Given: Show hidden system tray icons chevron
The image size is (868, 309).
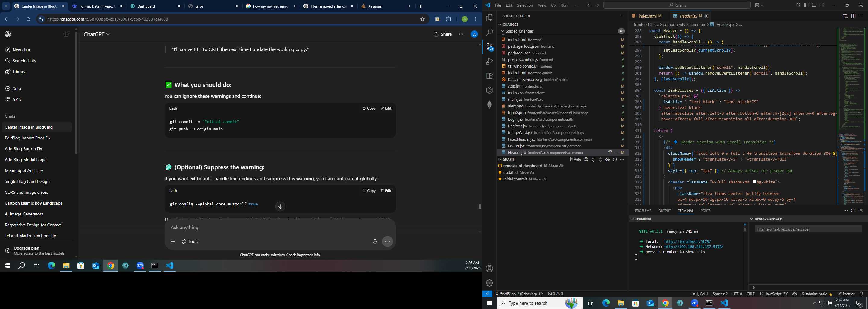Looking at the screenshot, I should pos(814,303).
